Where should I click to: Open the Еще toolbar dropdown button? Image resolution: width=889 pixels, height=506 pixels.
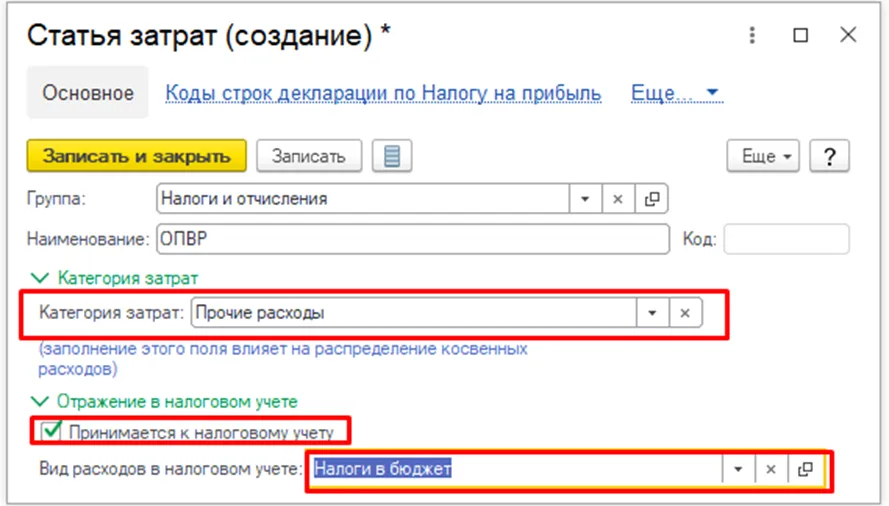point(763,156)
